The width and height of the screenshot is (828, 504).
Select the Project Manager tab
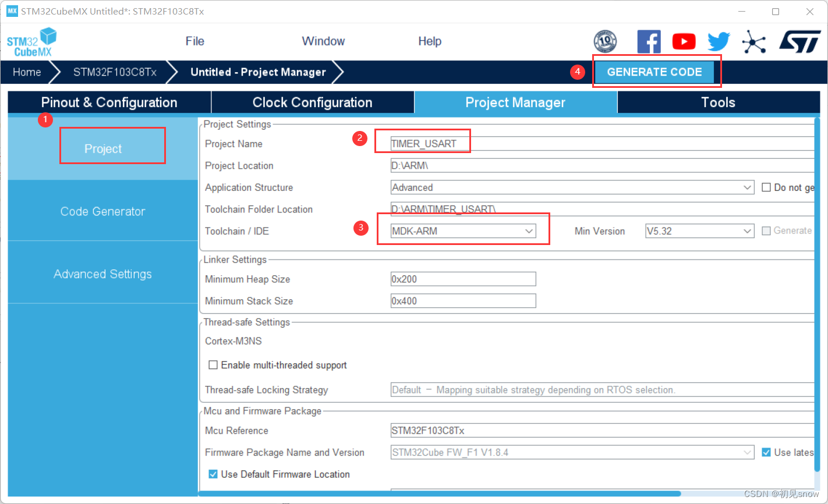pos(515,102)
